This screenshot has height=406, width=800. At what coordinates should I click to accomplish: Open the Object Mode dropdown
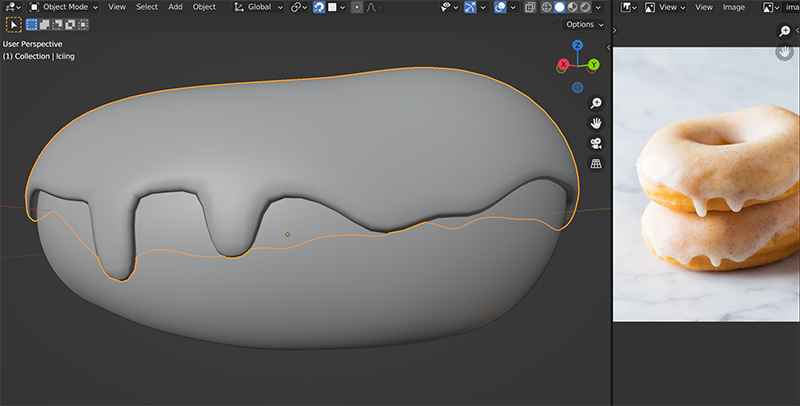[x=62, y=7]
